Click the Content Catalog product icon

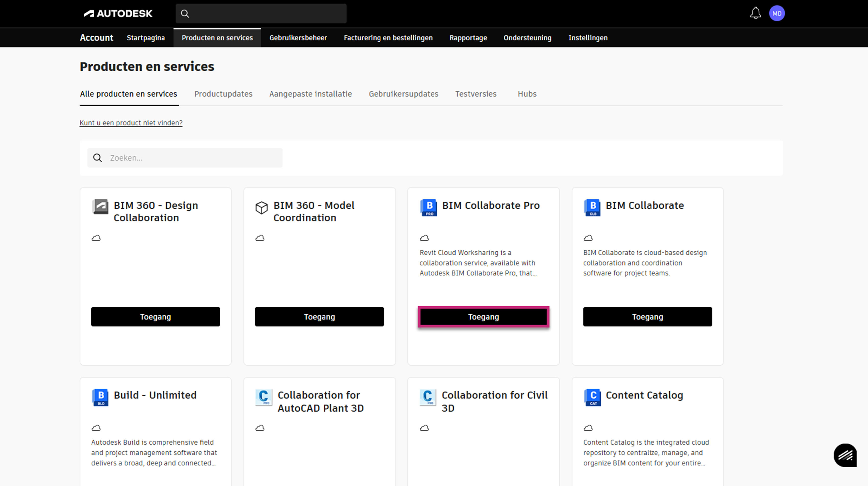pyautogui.click(x=592, y=397)
